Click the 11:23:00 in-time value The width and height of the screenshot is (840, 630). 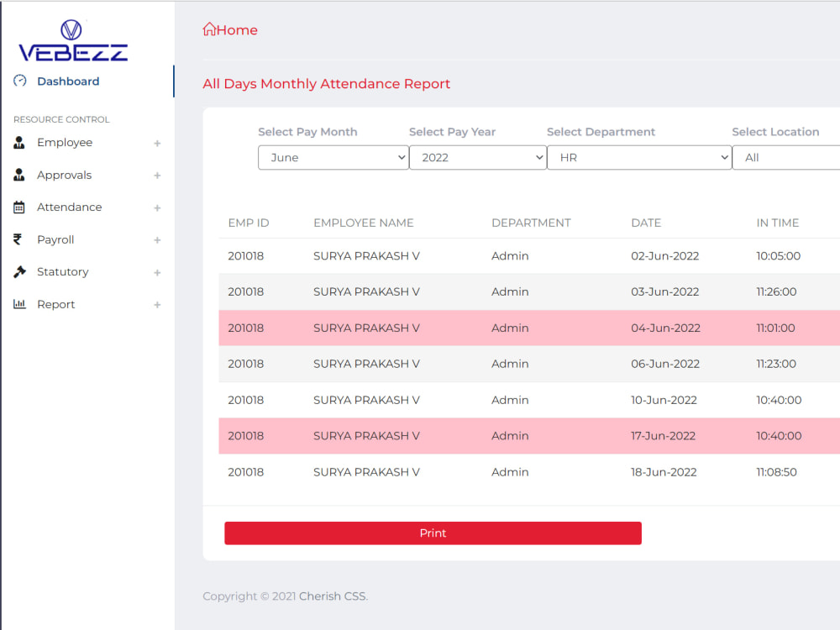click(x=776, y=364)
